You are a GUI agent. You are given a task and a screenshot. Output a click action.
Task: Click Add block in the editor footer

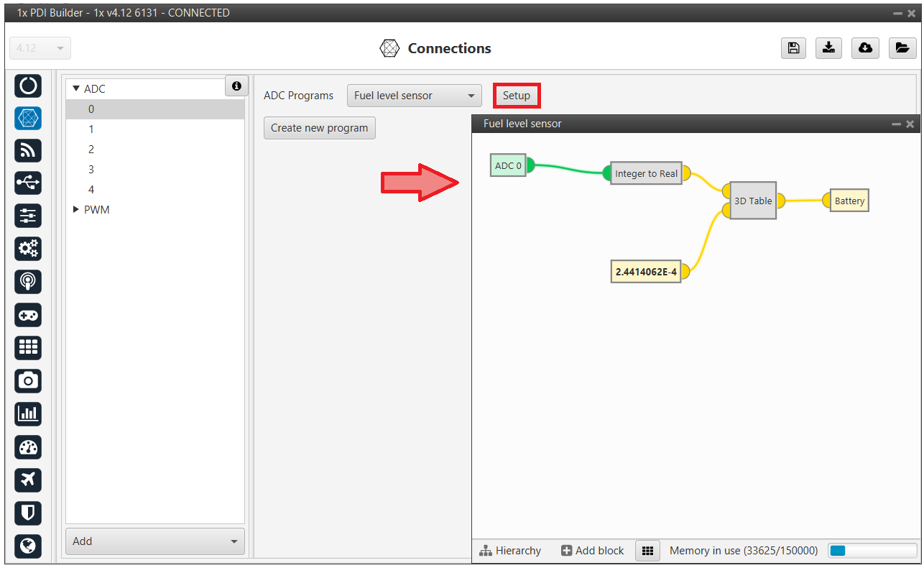coord(593,551)
